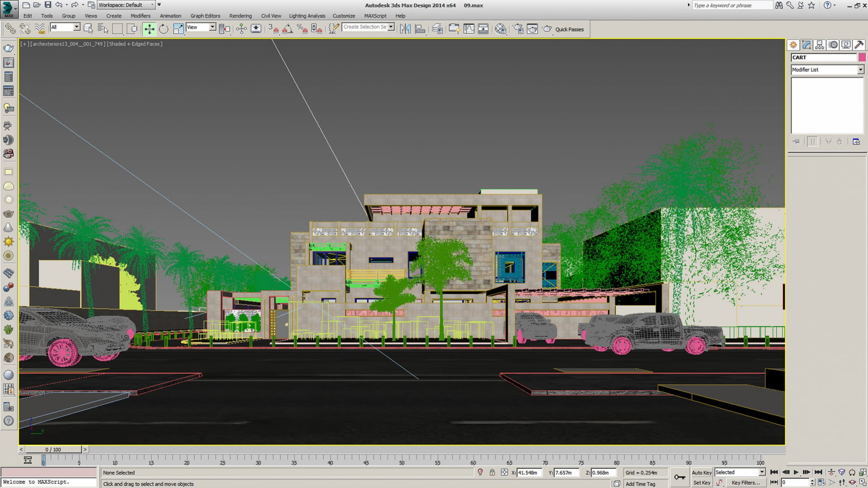The image size is (868, 488).
Task: Open the Hierarchy command panel tab
Action: [x=820, y=45]
